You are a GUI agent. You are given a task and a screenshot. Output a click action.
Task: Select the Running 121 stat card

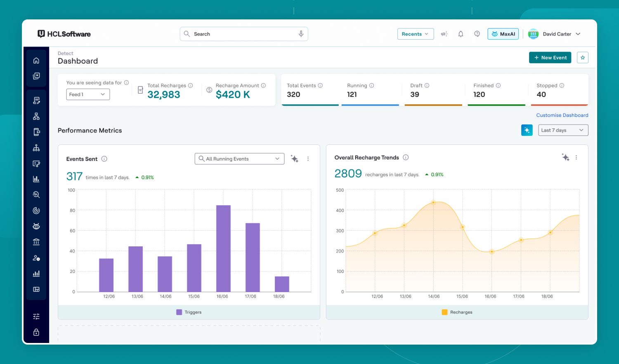(x=370, y=90)
